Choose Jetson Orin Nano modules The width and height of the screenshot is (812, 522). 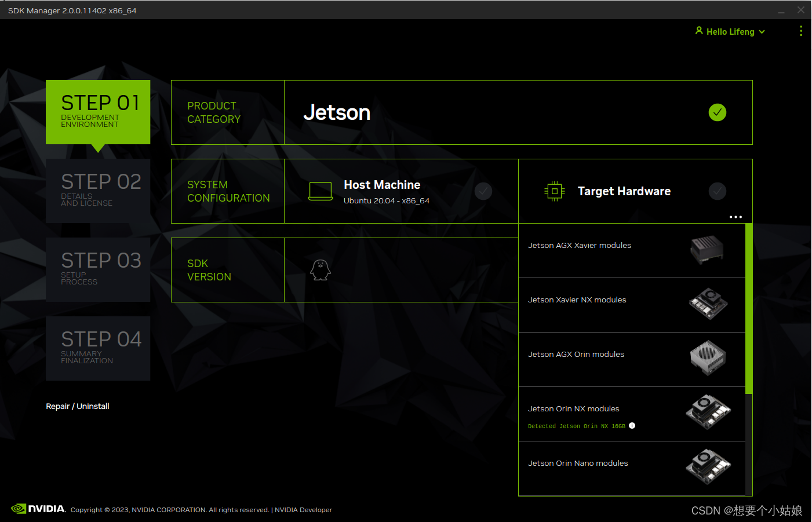click(632, 468)
